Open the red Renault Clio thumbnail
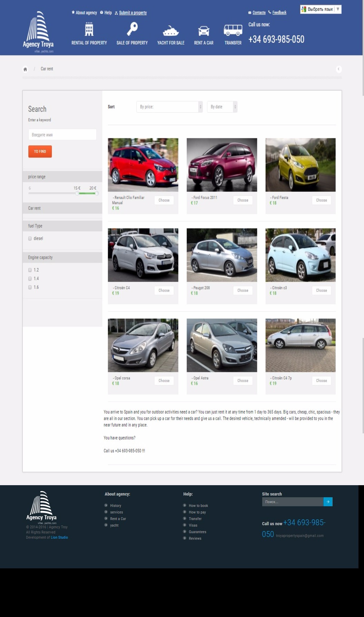Viewport: 364px width, 617px height. (143, 165)
